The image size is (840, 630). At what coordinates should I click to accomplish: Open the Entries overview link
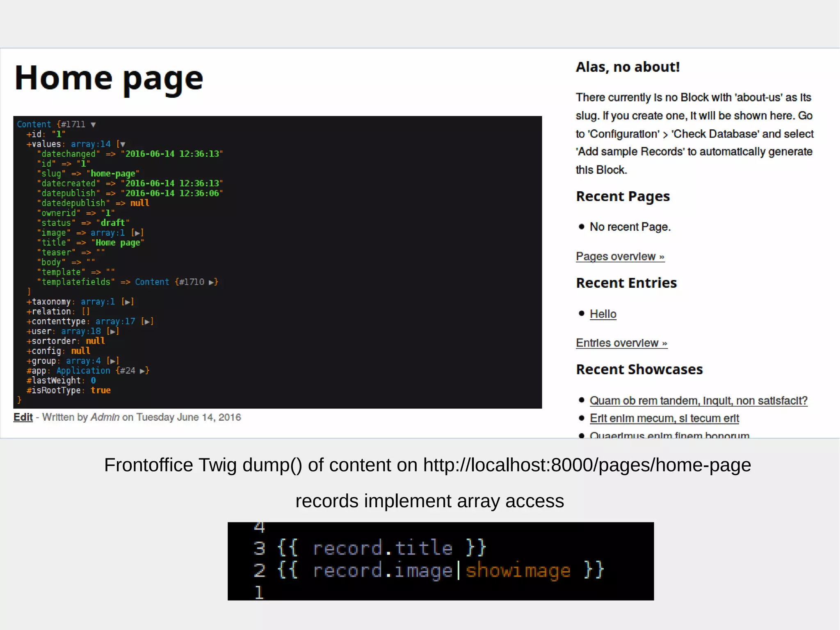(x=622, y=343)
